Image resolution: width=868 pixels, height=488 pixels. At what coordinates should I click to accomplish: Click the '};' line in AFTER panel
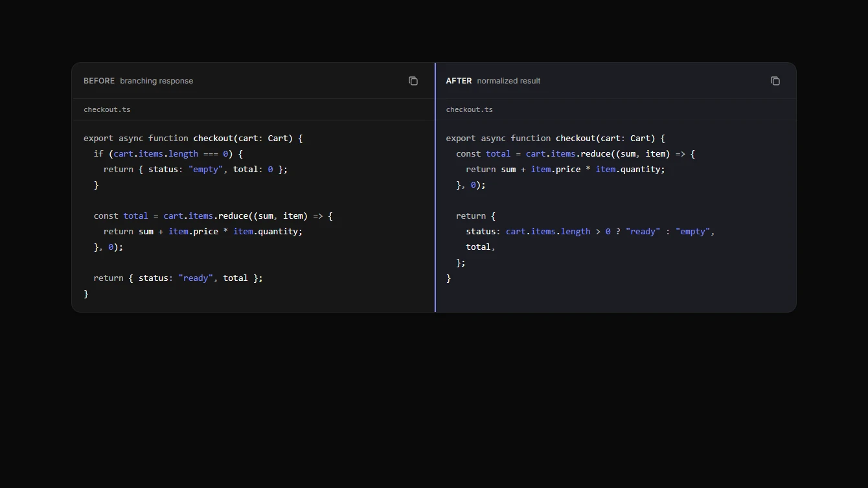[x=461, y=262]
